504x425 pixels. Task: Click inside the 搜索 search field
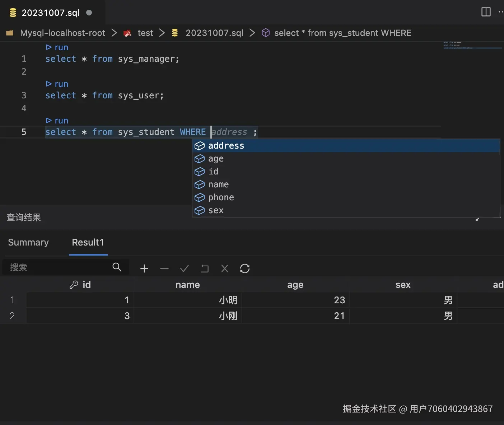click(x=57, y=267)
